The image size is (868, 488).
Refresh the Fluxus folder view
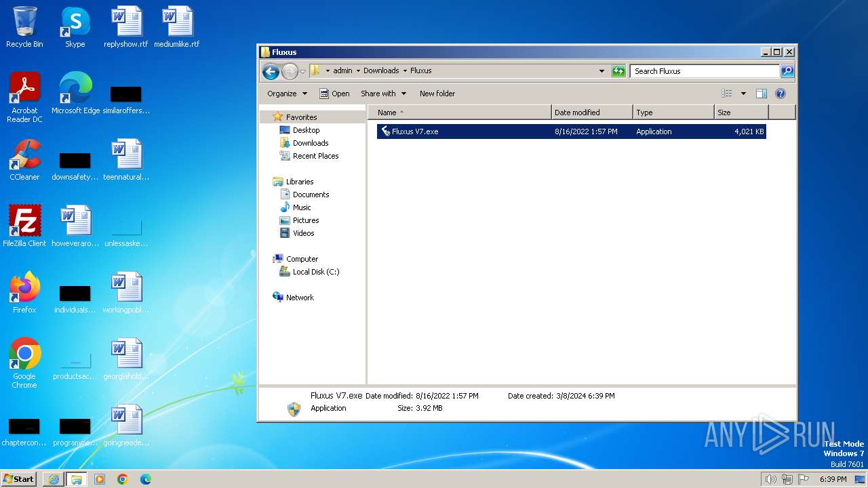point(618,71)
